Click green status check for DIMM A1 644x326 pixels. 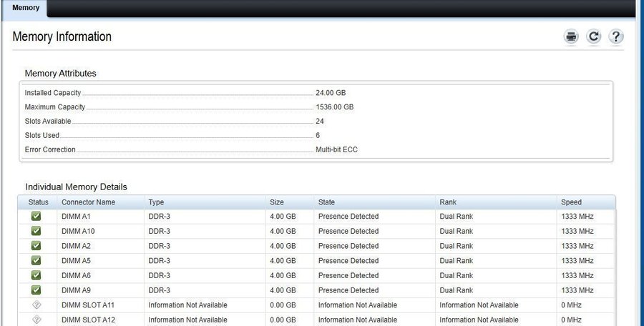pos(36,217)
